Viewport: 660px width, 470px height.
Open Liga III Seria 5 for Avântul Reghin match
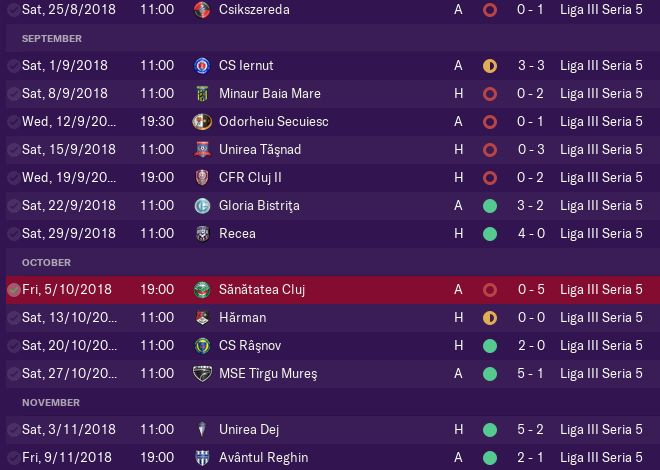click(x=601, y=457)
